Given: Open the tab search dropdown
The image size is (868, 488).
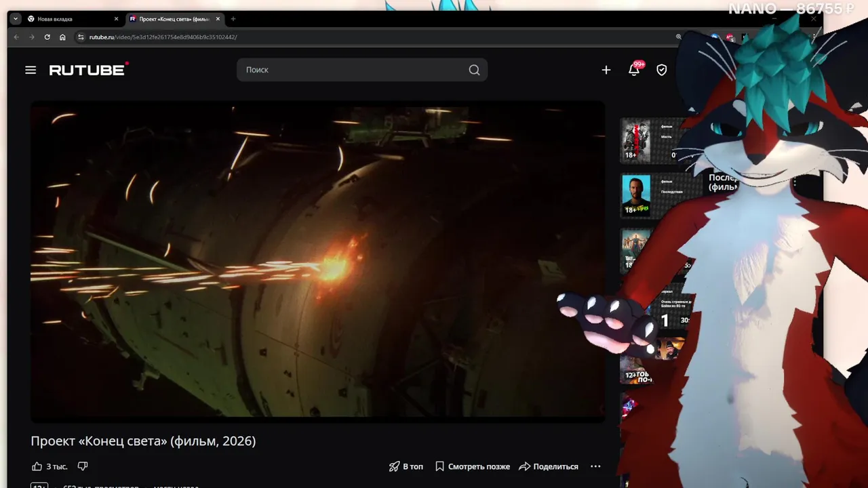Looking at the screenshot, I should [16, 19].
